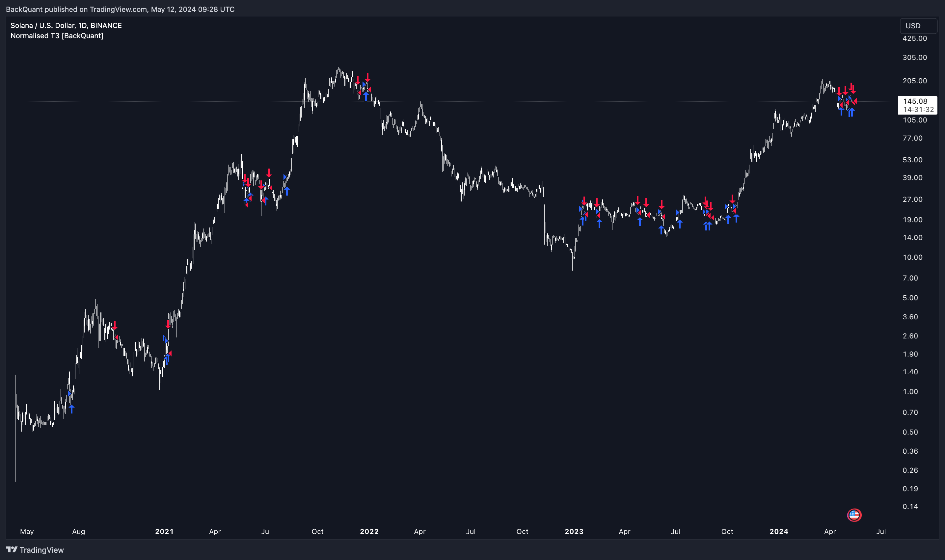Click the 1.00 price scale label
Viewport: 945px width, 560px height.
910,392
